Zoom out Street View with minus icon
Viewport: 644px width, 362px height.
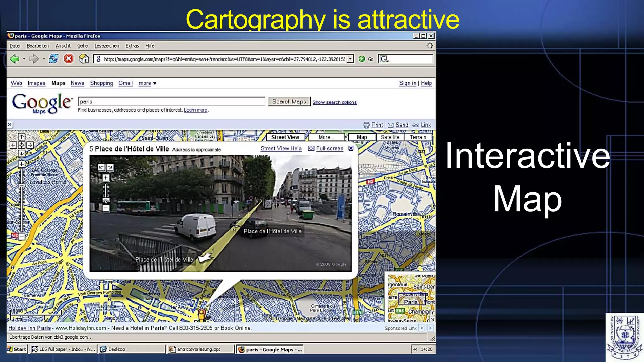106,208
